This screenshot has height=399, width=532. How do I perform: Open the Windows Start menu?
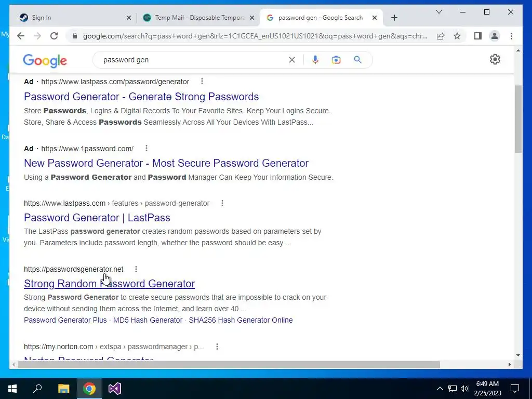click(12, 389)
